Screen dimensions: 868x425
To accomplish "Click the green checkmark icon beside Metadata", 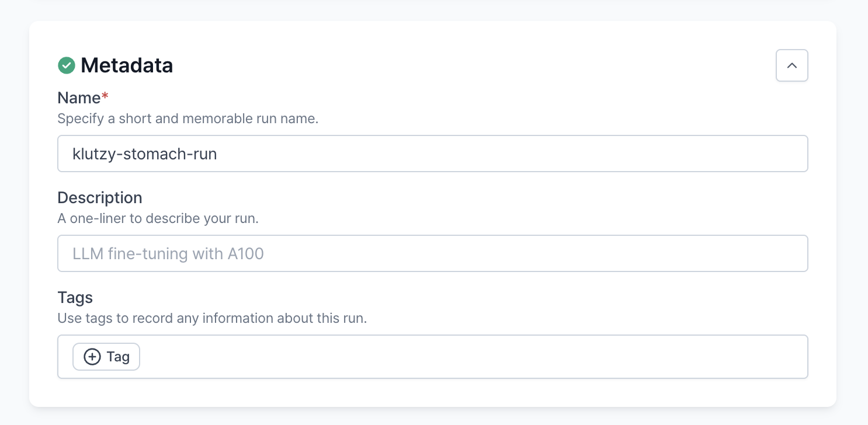I will point(67,65).
